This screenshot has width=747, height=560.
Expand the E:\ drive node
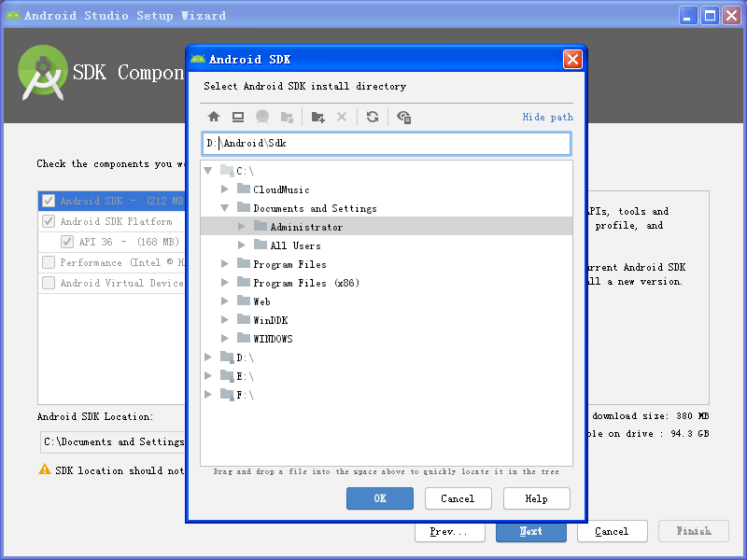208,376
